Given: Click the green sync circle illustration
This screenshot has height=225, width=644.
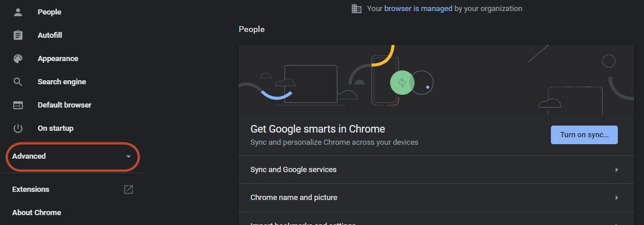Looking at the screenshot, I should click(x=402, y=83).
